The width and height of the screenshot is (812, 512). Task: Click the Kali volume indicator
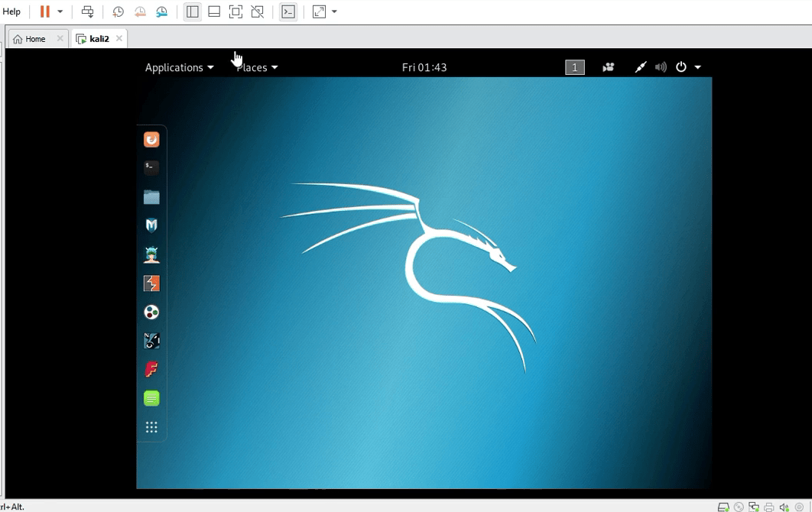(661, 67)
